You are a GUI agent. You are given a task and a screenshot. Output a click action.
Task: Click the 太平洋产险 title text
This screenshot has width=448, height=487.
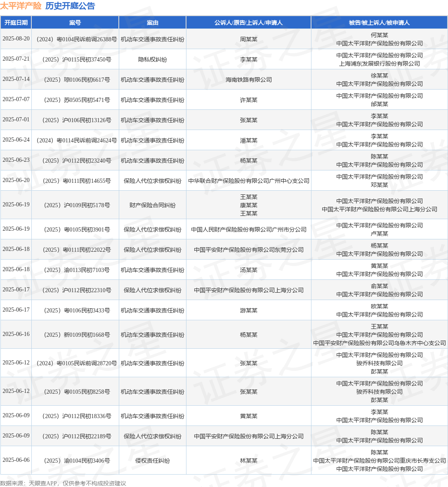[x=21, y=6]
